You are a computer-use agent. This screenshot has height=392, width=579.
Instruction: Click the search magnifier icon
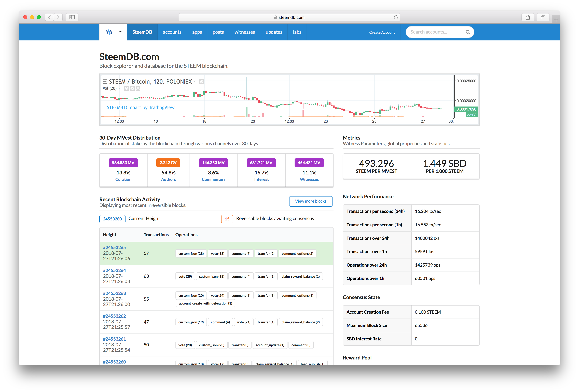(468, 32)
